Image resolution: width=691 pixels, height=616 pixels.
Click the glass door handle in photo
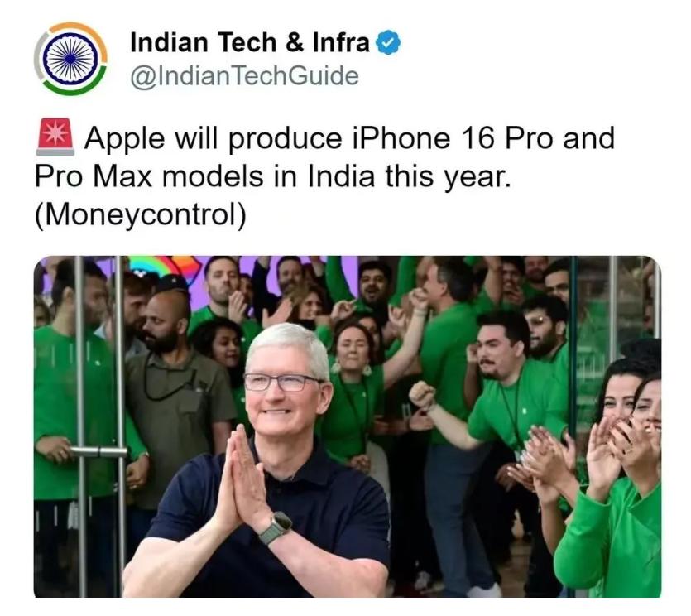tap(98, 451)
